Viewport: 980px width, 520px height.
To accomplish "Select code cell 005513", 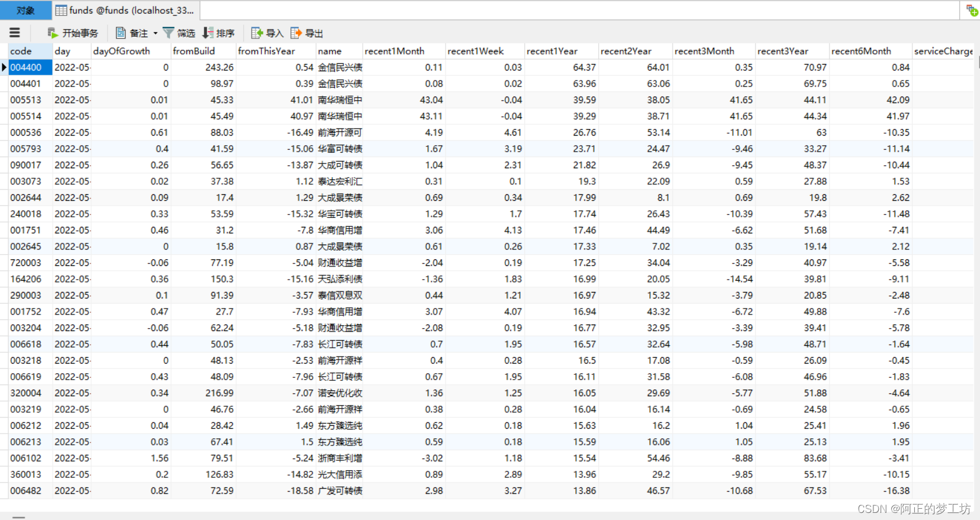I will coord(30,100).
